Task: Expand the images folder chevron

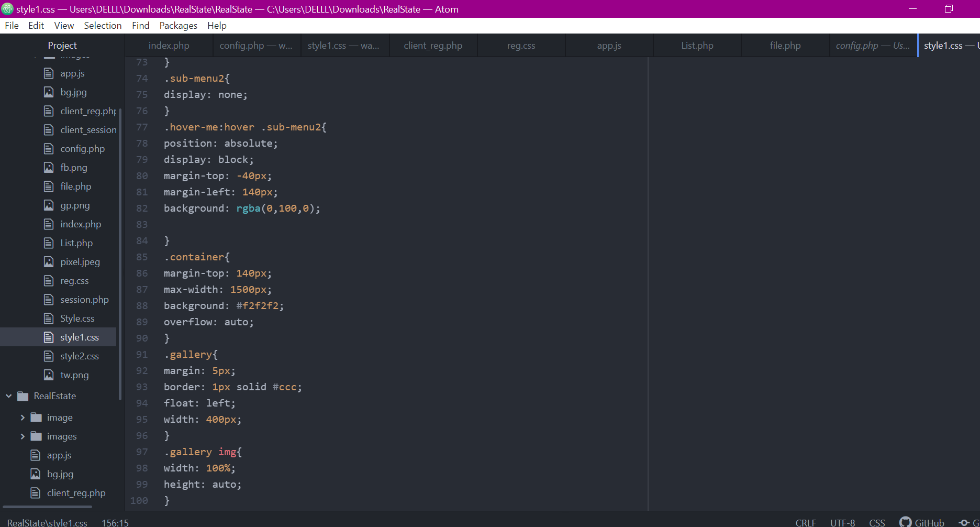Action: pos(23,436)
